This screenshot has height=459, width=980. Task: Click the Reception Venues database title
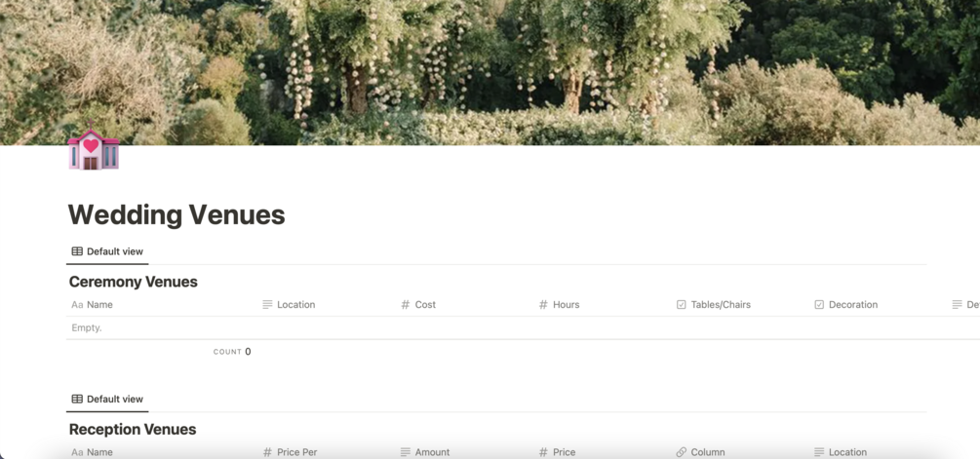tap(133, 429)
